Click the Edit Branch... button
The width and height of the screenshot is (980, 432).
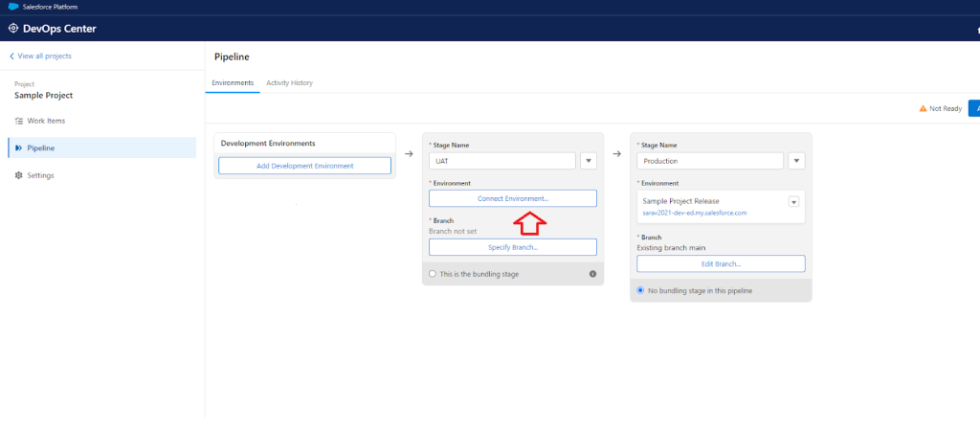coord(721,263)
